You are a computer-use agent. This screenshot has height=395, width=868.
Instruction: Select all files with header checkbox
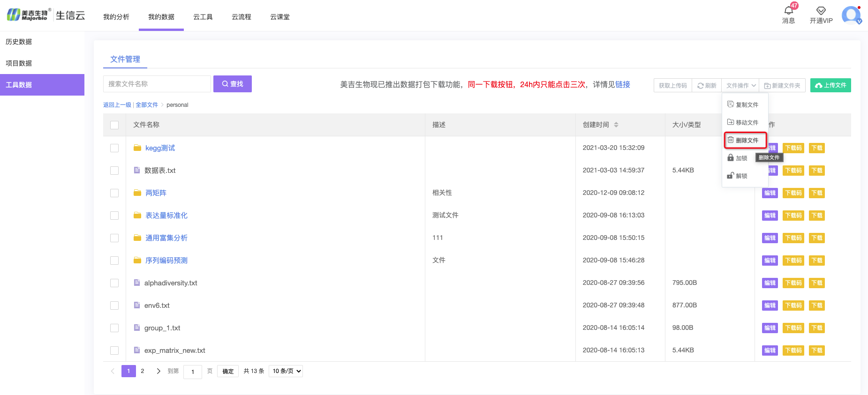click(x=114, y=125)
